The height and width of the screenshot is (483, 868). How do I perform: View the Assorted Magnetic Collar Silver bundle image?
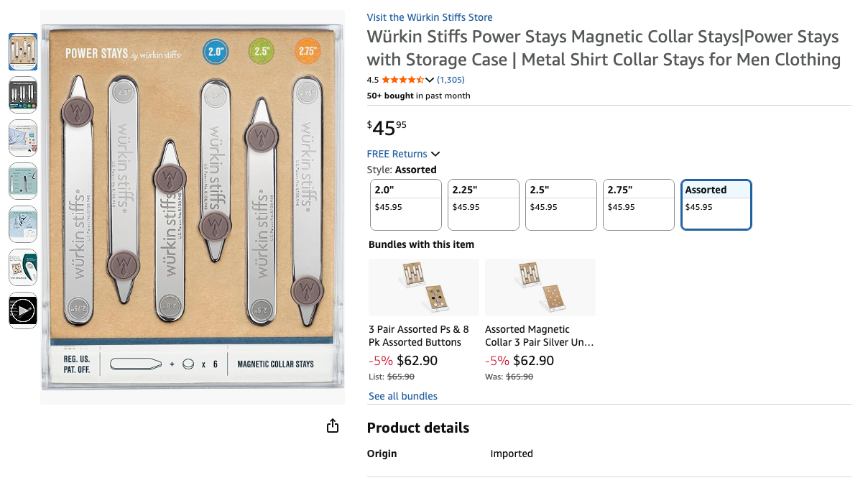pos(540,287)
